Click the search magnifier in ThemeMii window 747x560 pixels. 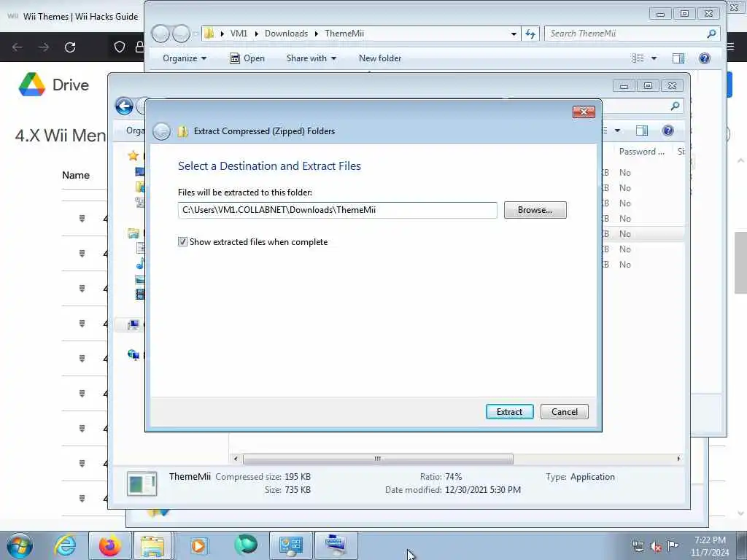click(711, 34)
